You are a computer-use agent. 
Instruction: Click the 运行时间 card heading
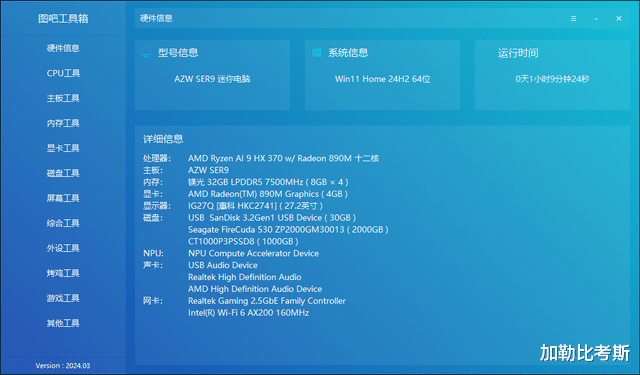pyautogui.click(x=518, y=53)
